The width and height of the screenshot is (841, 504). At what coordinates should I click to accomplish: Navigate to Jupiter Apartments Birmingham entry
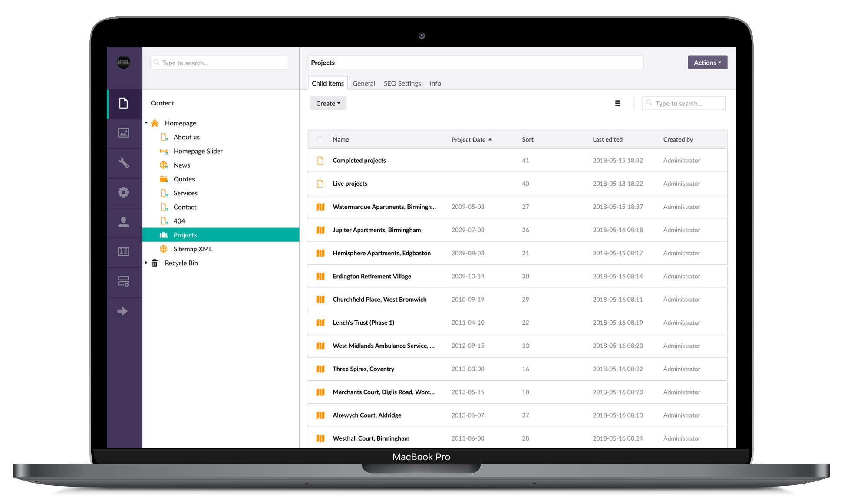click(x=376, y=230)
